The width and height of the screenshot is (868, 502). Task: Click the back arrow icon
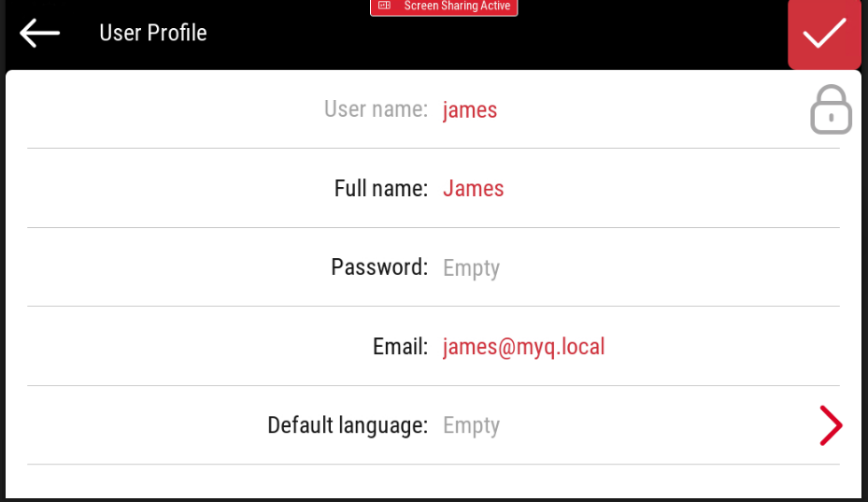pos(39,33)
